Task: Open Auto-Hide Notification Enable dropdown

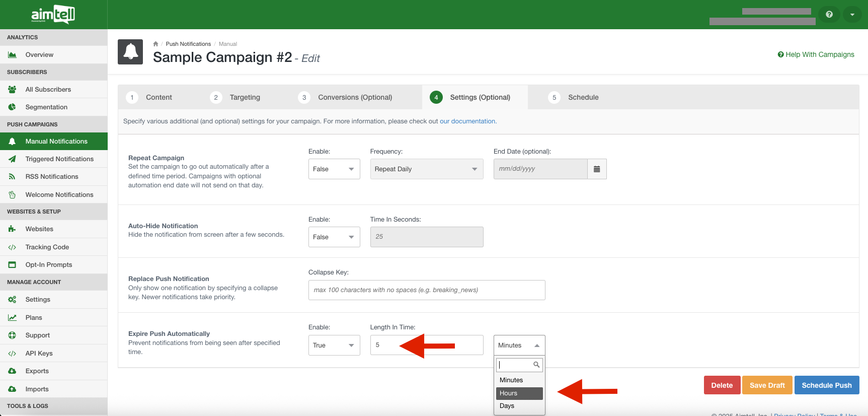Action: point(334,237)
